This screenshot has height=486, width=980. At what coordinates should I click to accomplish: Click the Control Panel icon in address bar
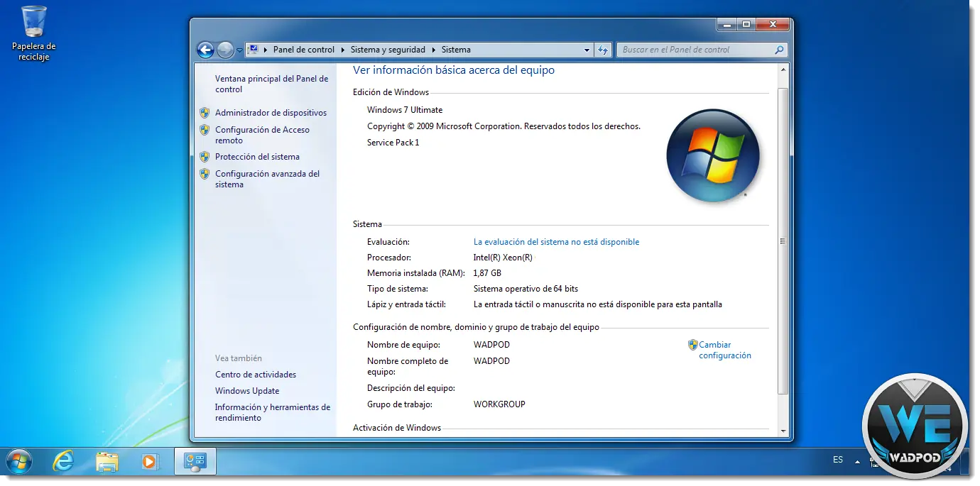tap(252, 50)
